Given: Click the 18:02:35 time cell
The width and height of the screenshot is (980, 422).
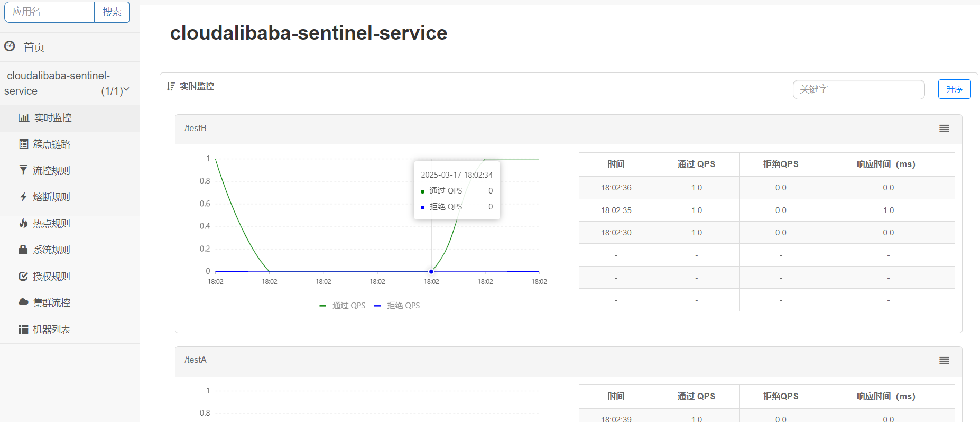Looking at the screenshot, I should point(616,210).
